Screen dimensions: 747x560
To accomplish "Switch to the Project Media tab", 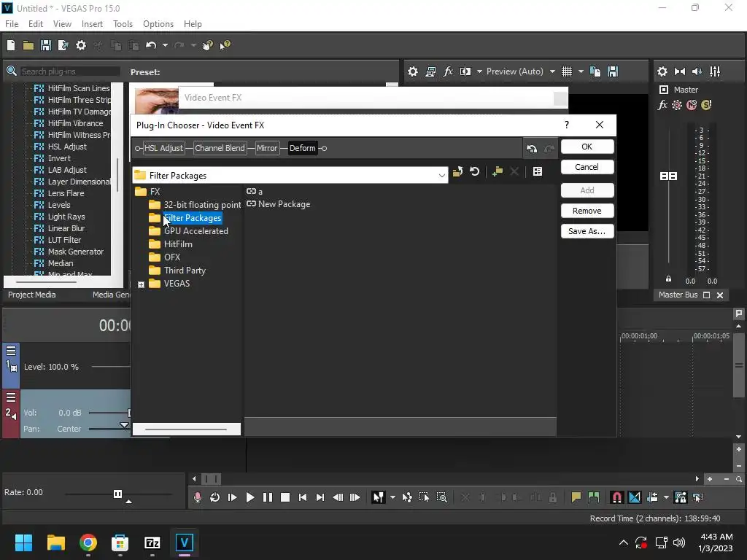I will [32, 295].
